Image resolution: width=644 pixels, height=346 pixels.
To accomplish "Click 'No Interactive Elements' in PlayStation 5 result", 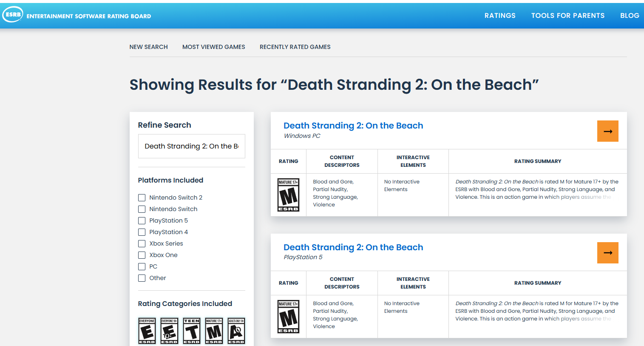I will click(x=402, y=307).
